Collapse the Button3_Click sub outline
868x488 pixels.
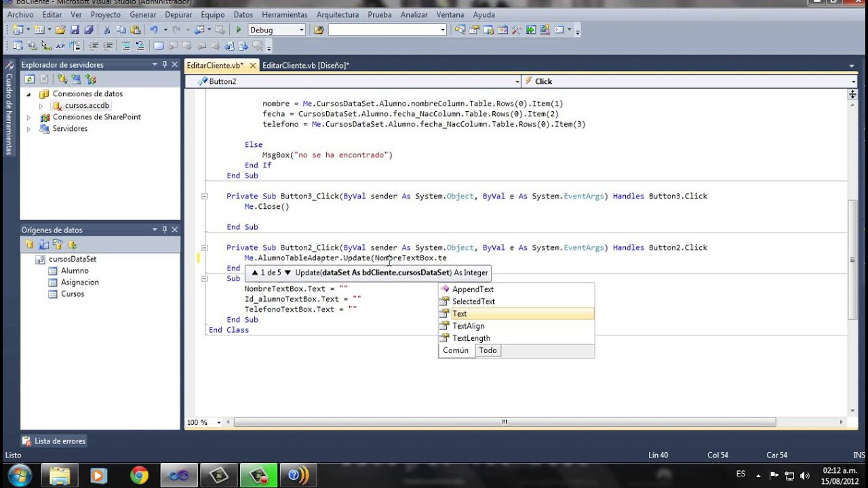pos(203,196)
